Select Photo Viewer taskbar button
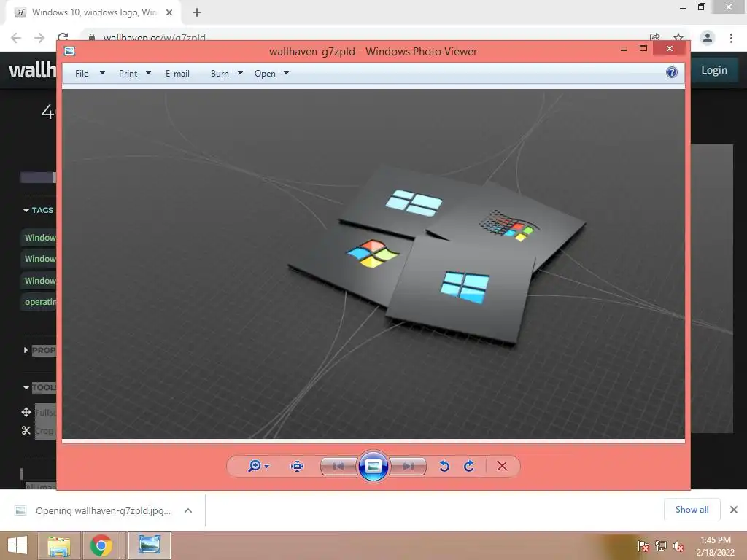This screenshot has height=560, width=747. [149, 545]
